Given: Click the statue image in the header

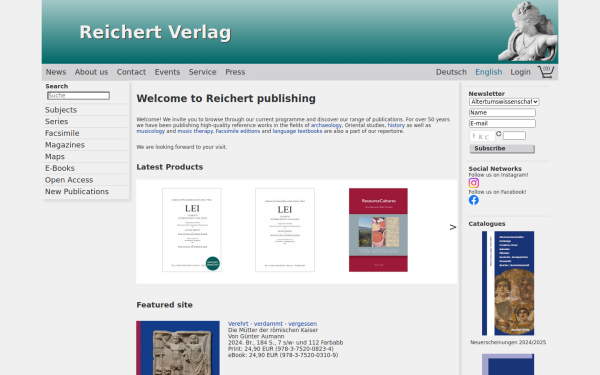Looking at the screenshot, I should coord(528,31).
